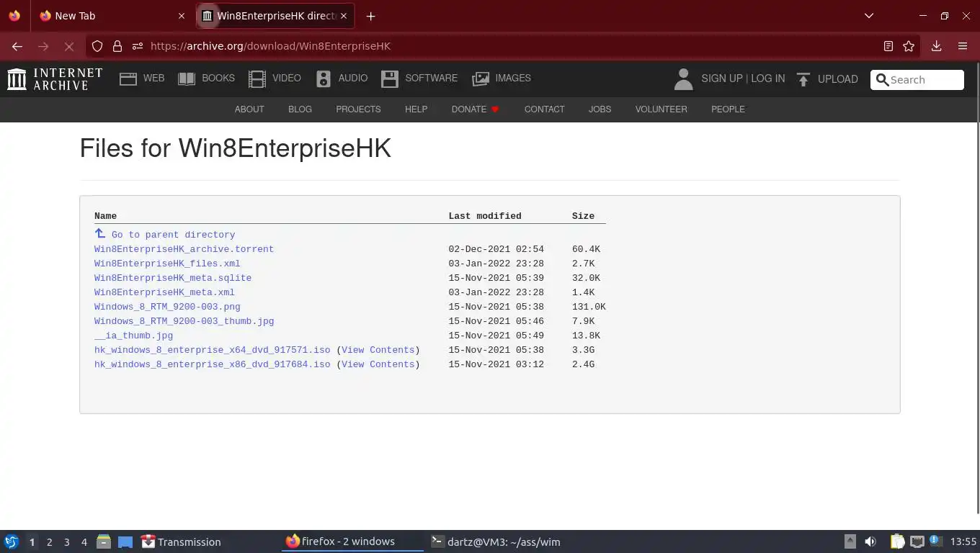Viewport: 980px width, 553px height.
Task: Click the user avatar icon
Action: 683,79
